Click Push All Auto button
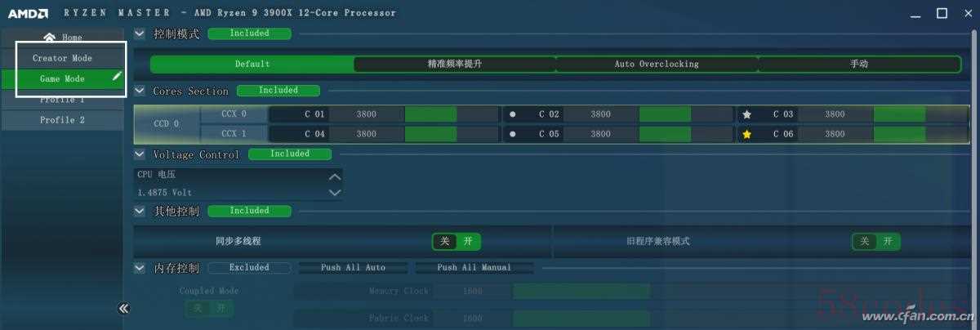The image size is (980, 330). (353, 267)
